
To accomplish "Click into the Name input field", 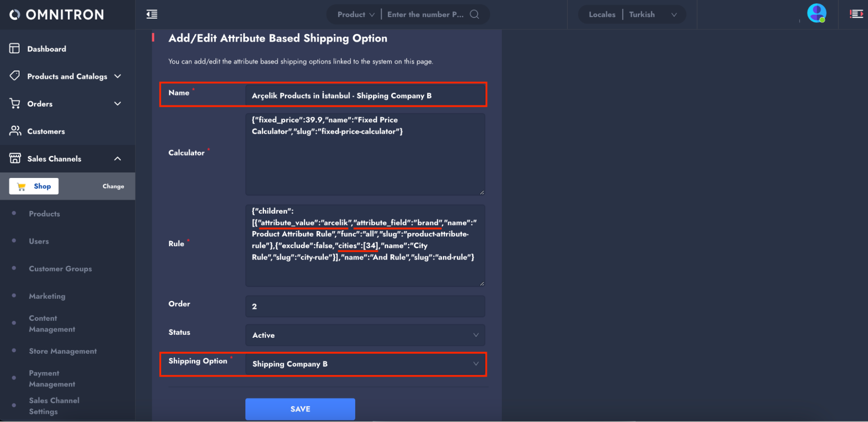I will tap(365, 96).
